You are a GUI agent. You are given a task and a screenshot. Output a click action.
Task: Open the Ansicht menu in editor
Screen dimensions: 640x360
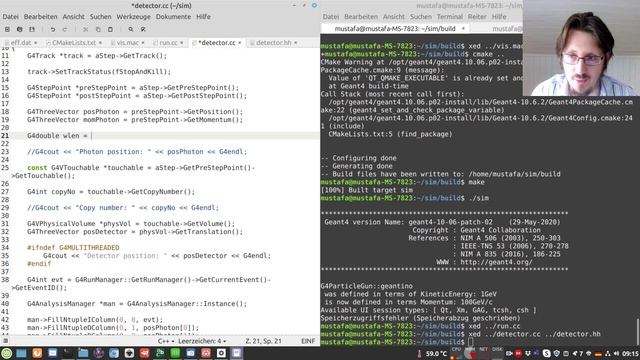click(x=73, y=17)
